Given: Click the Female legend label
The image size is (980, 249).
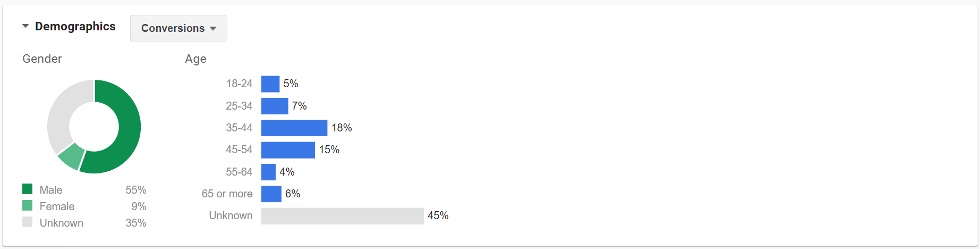Looking at the screenshot, I should [x=57, y=206].
